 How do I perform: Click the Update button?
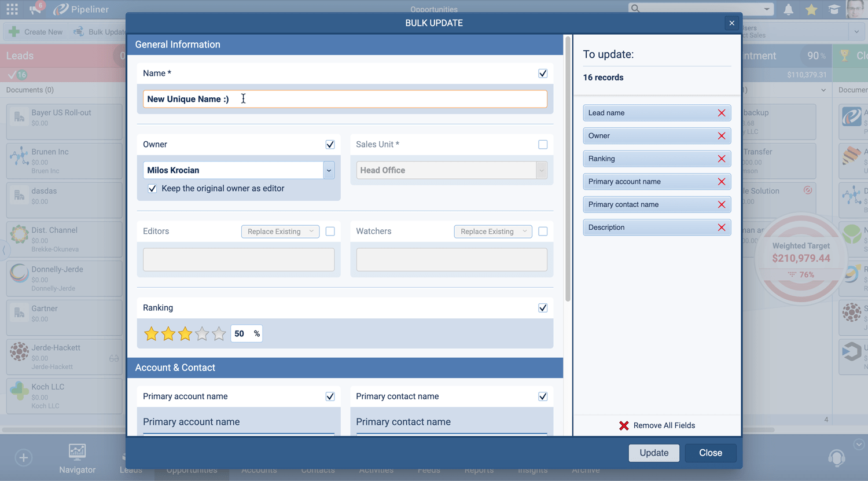tap(654, 453)
